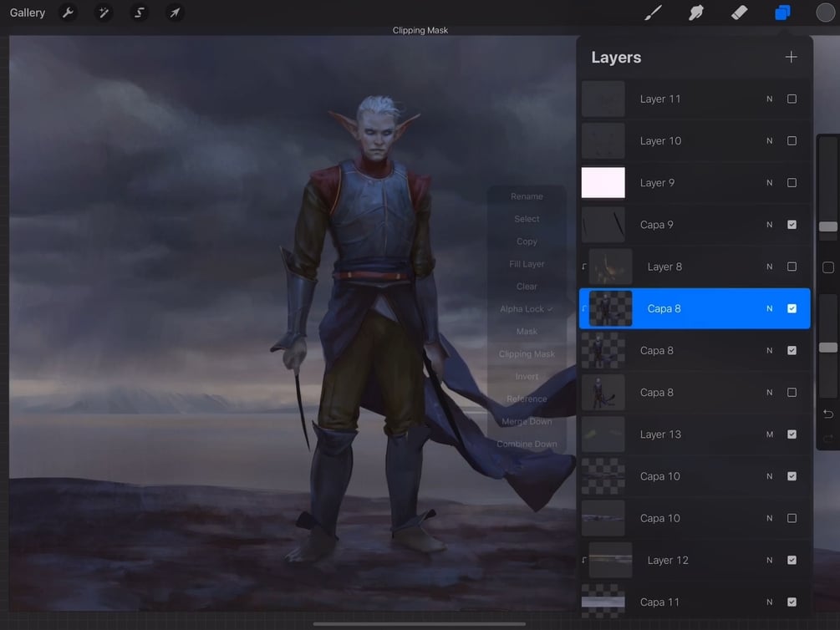This screenshot has width=840, height=630.
Task: Choose Invert in the layer menu
Action: click(x=527, y=377)
